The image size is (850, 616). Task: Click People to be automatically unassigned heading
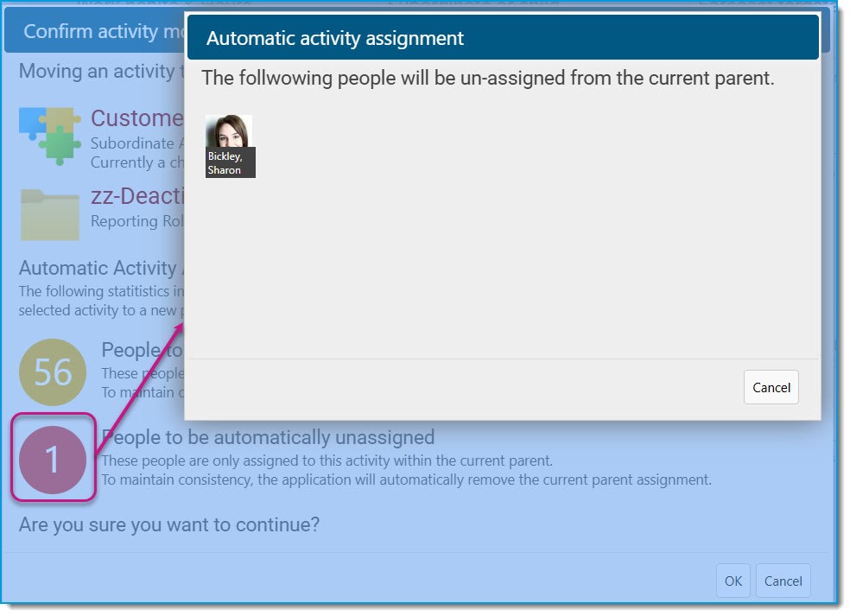pos(269,437)
